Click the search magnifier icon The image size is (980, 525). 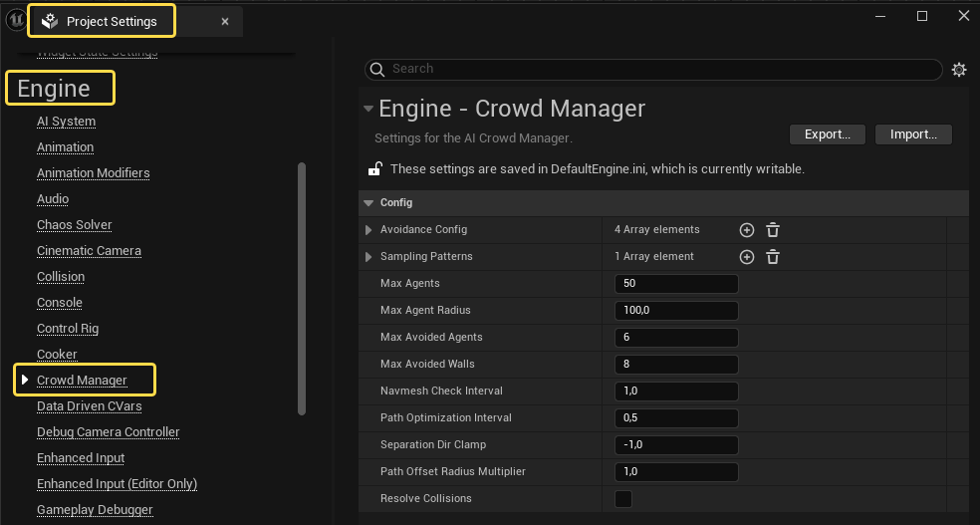377,70
